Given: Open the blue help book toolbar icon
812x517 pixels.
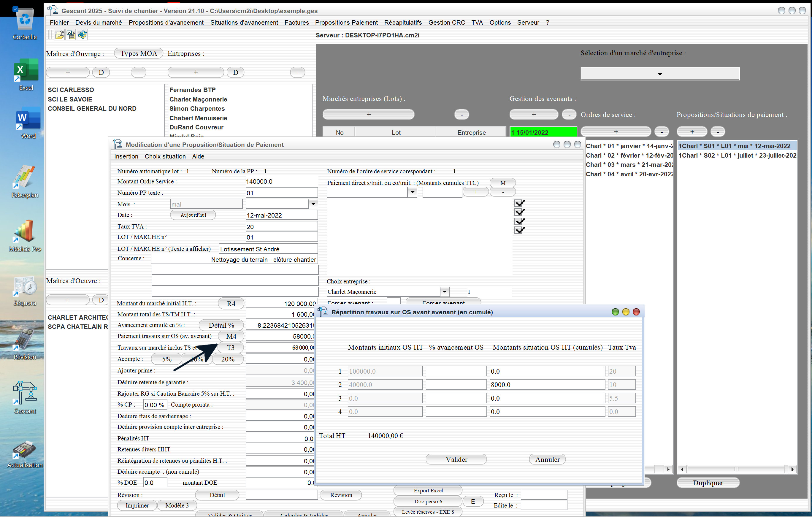Looking at the screenshot, I should click(82, 35).
